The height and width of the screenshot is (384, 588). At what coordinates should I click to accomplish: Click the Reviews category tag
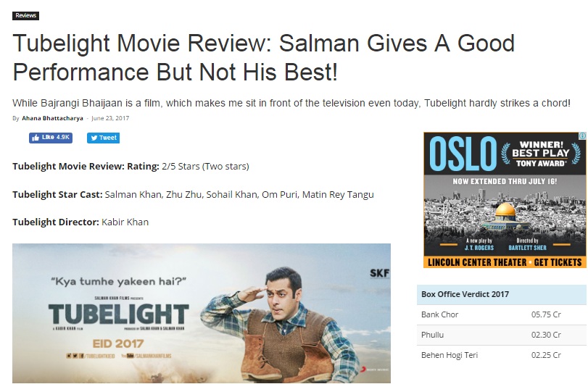[x=25, y=15]
